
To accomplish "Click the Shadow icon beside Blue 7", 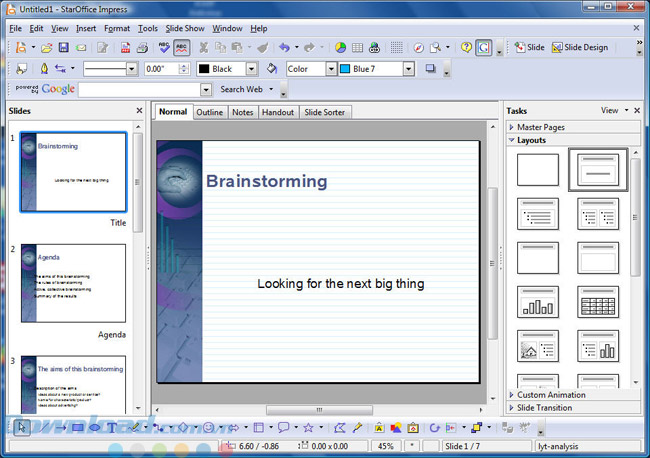I will click(431, 69).
